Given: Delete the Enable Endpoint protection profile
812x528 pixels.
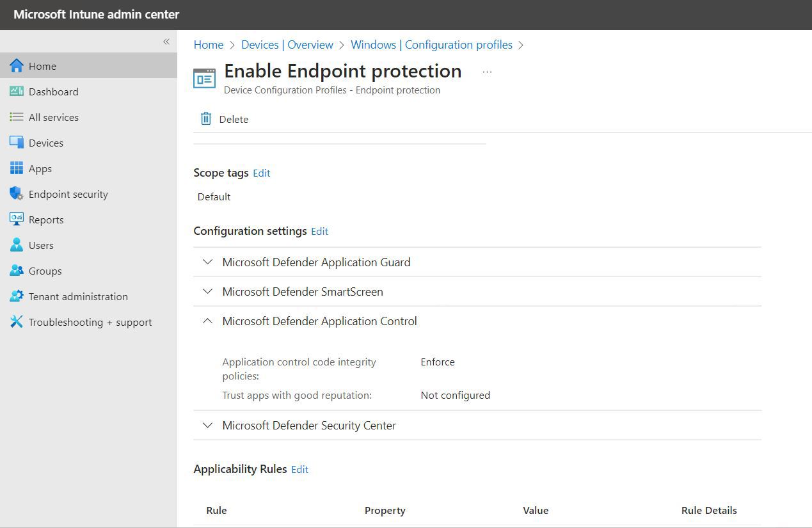Looking at the screenshot, I should point(223,119).
